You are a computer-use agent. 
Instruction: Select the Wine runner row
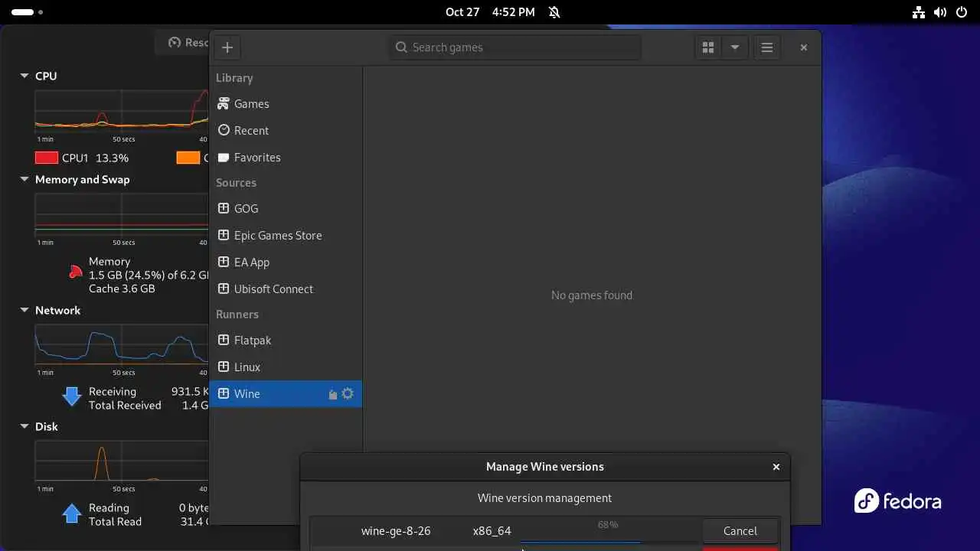286,394
